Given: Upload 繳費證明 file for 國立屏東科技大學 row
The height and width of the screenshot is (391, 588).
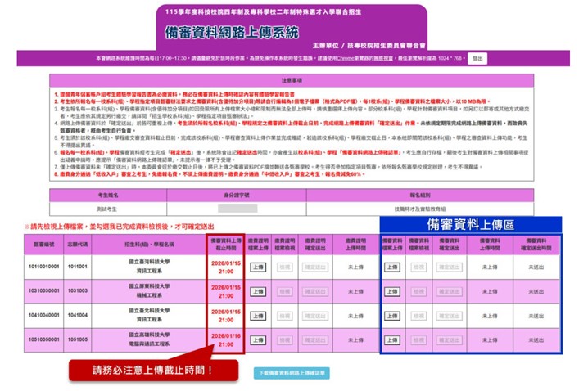Looking at the screenshot, I should coord(257,291).
